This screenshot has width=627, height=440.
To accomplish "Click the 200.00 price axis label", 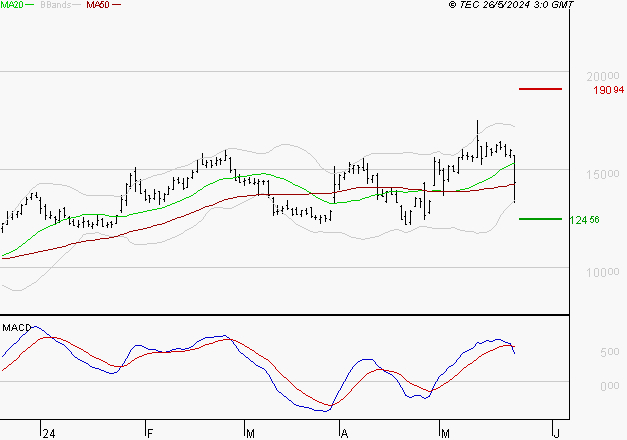I will pyautogui.click(x=603, y=76).
